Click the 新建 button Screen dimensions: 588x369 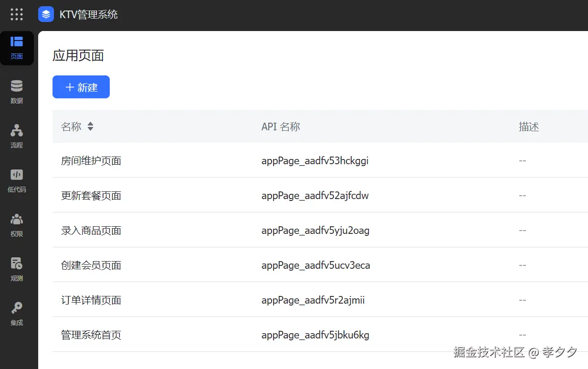(81, 87)
